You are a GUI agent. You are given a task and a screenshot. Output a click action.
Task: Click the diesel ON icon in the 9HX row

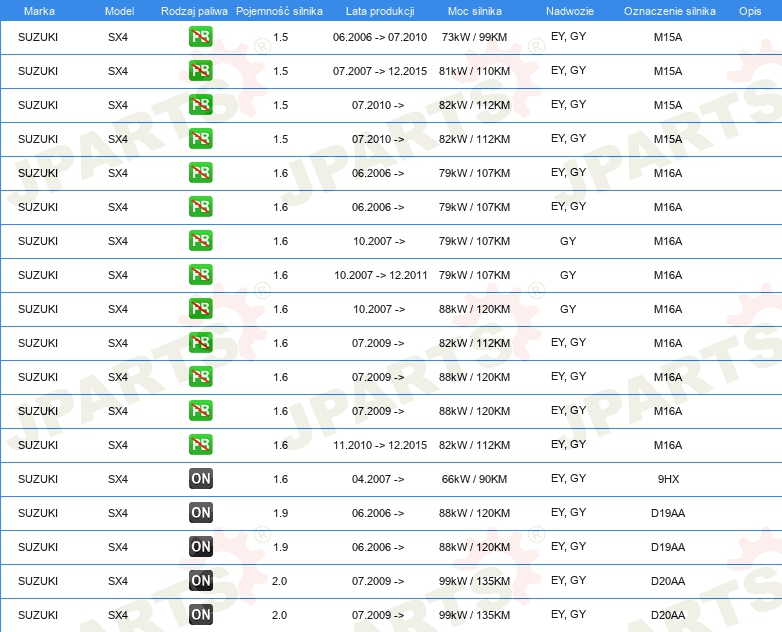click(200, 479)
